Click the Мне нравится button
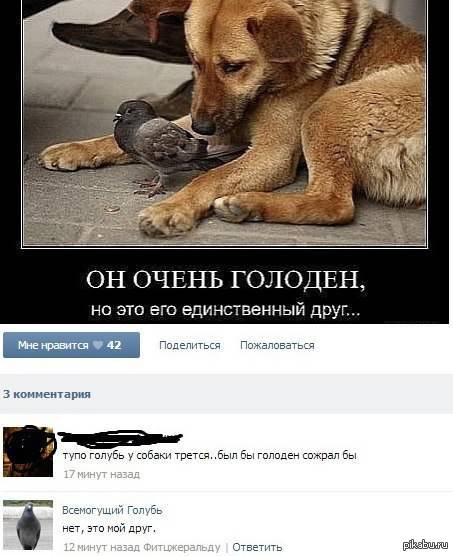The width and height of the screenshot is (453, 556). (71, 345)
